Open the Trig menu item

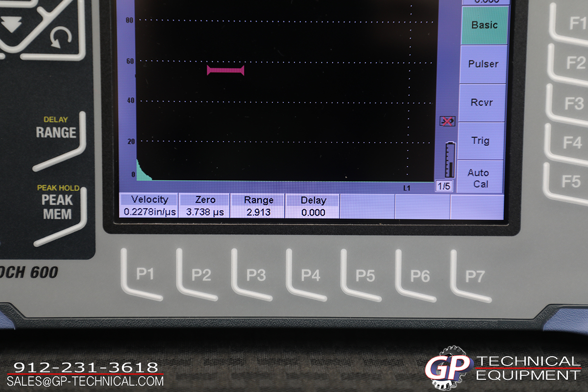tap(480, 141)
